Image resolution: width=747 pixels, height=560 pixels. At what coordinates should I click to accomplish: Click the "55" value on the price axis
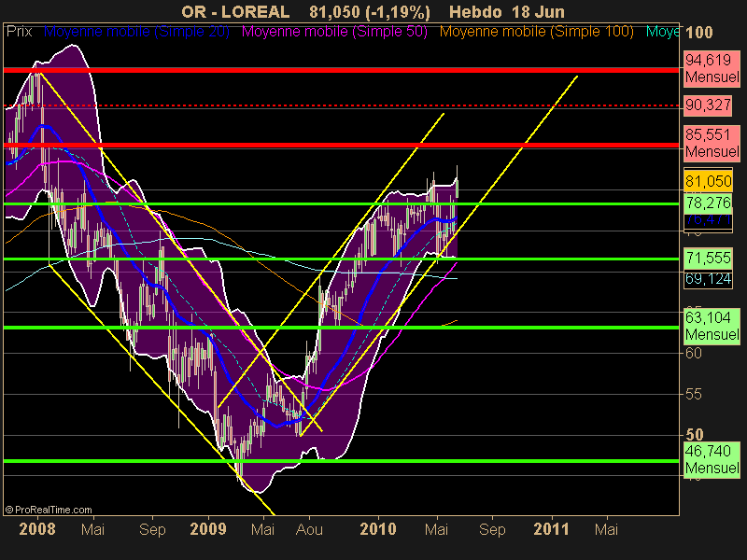coord(694,394)
